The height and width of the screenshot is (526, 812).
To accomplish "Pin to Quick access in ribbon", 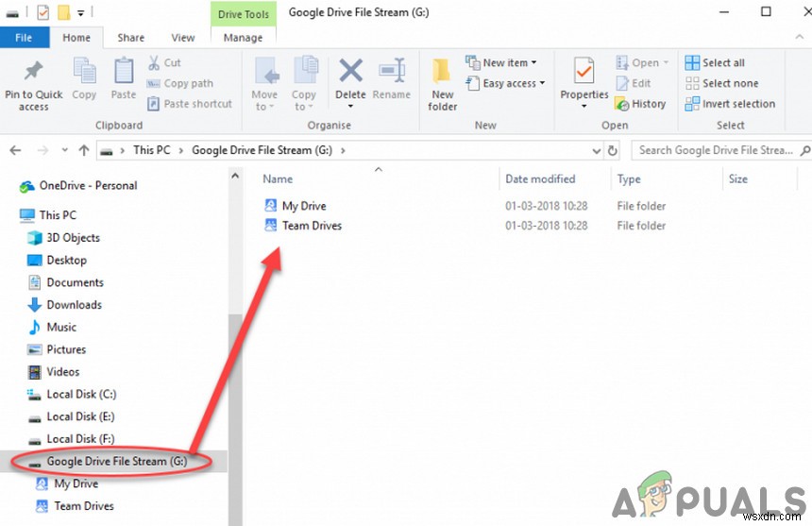I will click(x=34, y=85).
